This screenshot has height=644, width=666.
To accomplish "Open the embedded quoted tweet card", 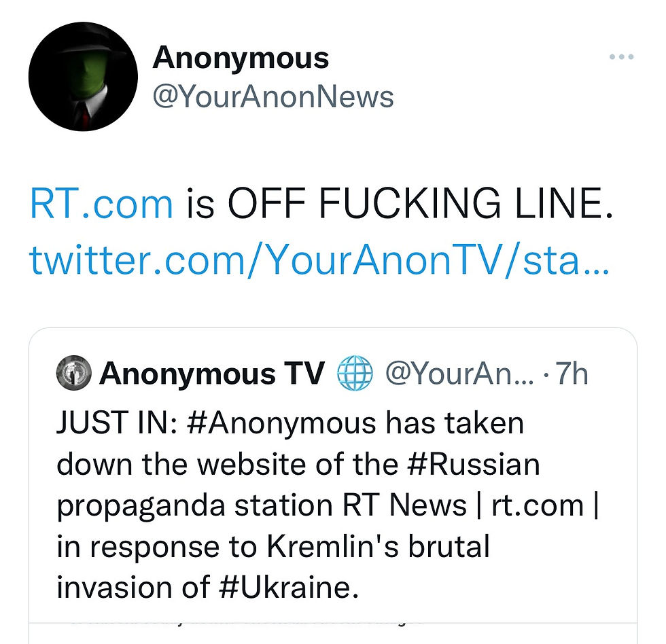I will coord(333,476).
